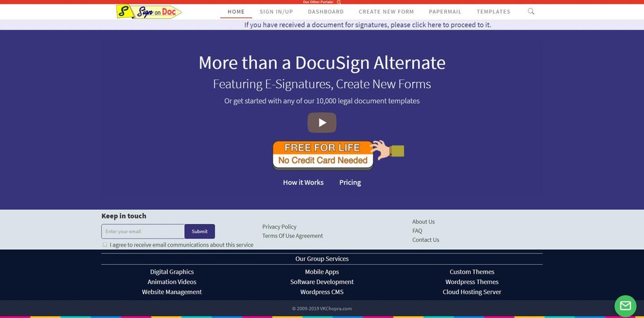Open Custom Themes service link
This screenshot has width=644, height=318.
click(x=472, y=272)
